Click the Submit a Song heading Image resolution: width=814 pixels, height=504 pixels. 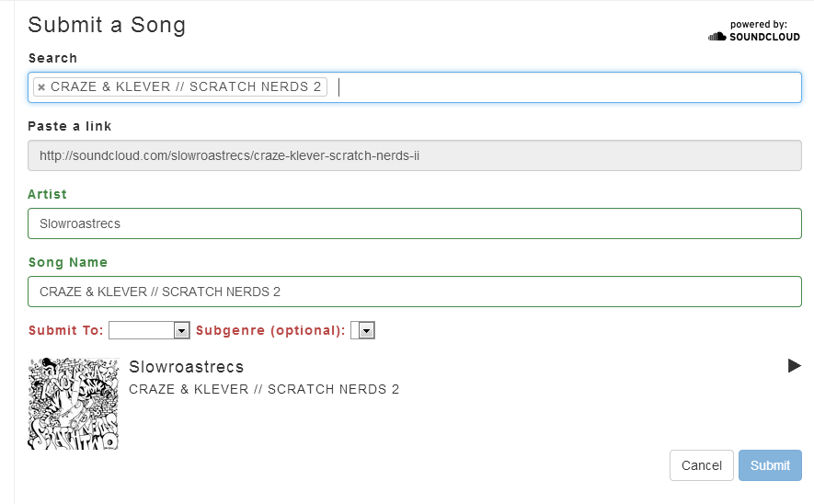[107, 25]
